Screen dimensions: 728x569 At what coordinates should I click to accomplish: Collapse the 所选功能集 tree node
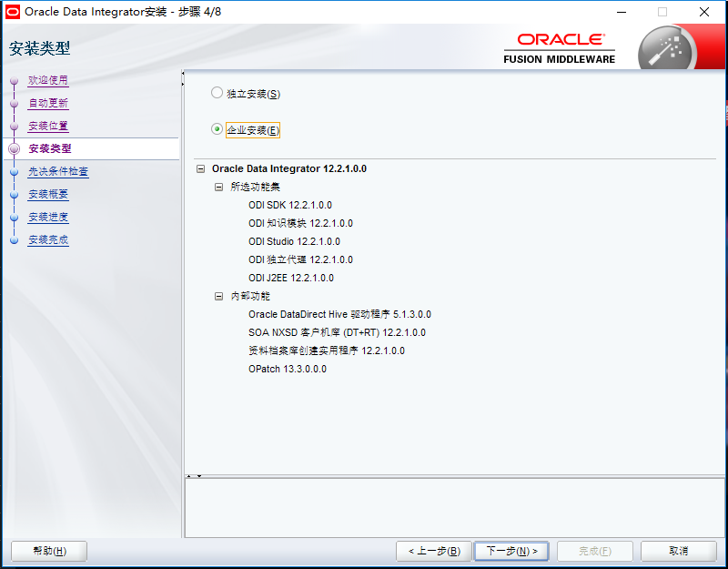tap(218, 187)
